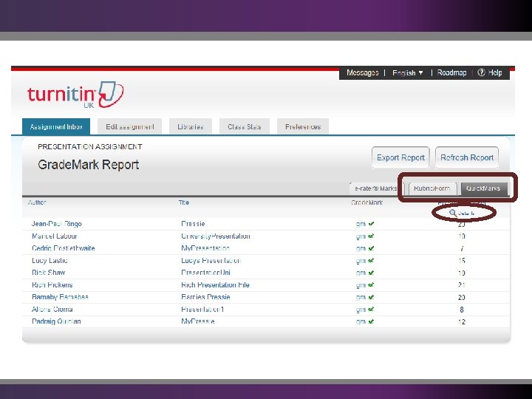This screenshot has height=399, width=532.
Task: Click QuickMarks count 7 for Cedric Postlethwaite
Action: click(x=462, y=248)
